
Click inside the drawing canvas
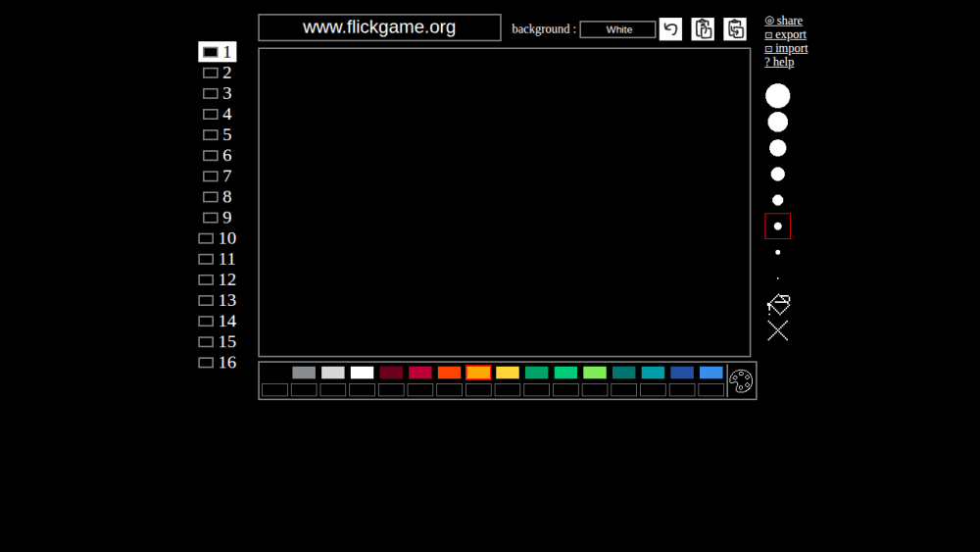505,203
